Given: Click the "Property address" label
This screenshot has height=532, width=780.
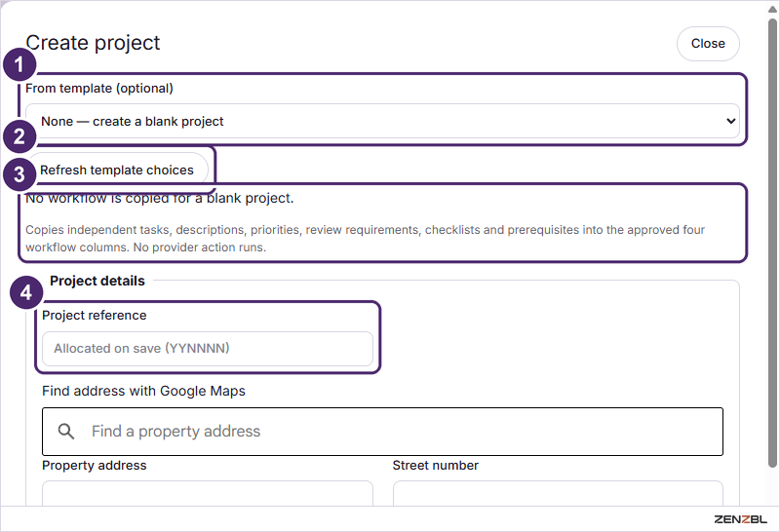Looking at the screenshot, I should click(95, 466).
